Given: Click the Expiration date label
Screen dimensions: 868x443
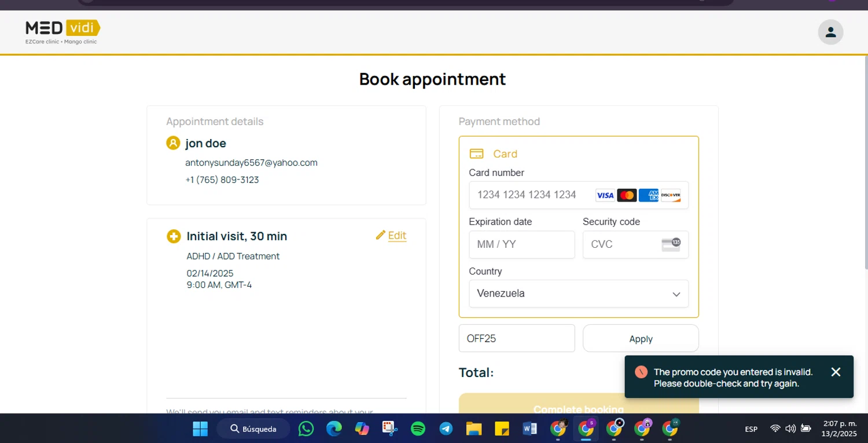Looking at the screenshot, I should [501, 222].
